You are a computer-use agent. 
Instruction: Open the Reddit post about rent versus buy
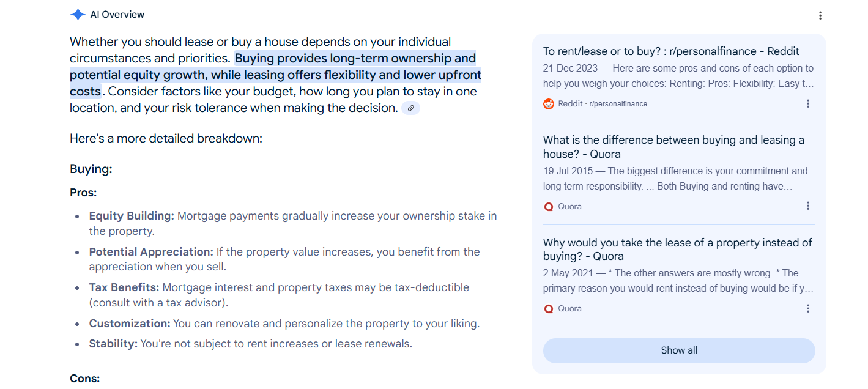(x=672, y=51)
